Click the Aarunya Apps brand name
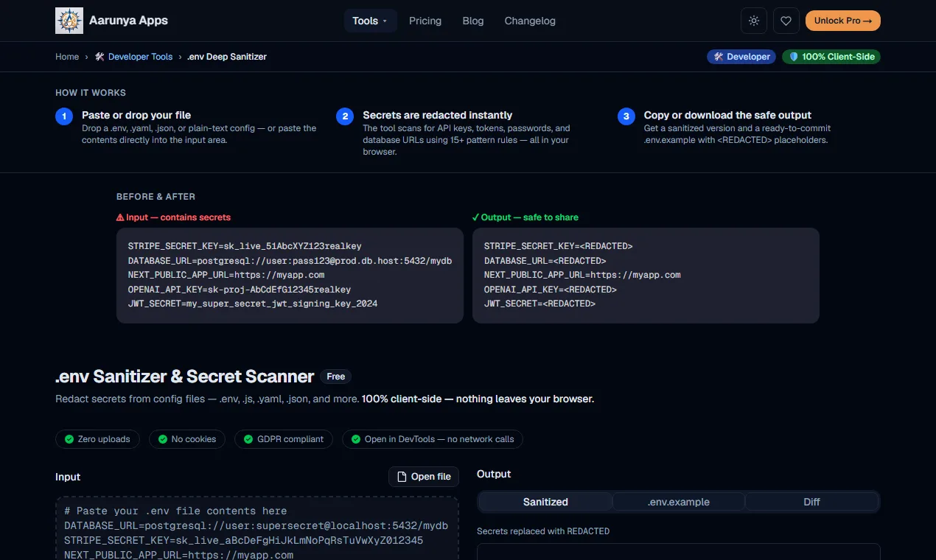Image resolution: width=936 pixels, height=560 pixels. tap(128, 21)
